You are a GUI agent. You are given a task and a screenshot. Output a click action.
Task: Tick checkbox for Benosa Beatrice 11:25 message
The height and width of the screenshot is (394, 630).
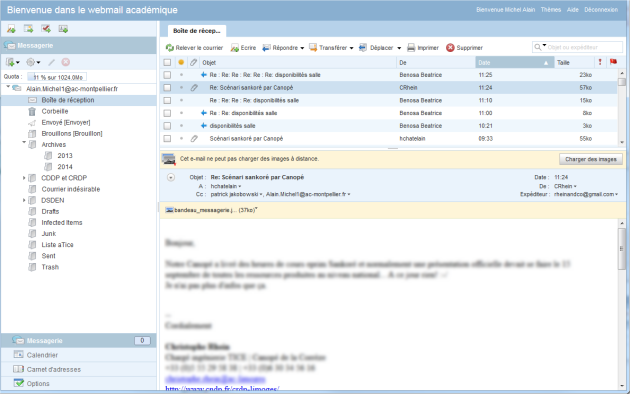pos(167,75)
